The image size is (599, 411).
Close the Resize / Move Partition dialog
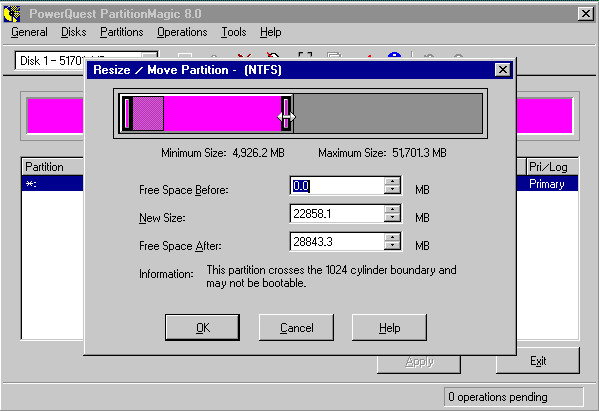503,70
